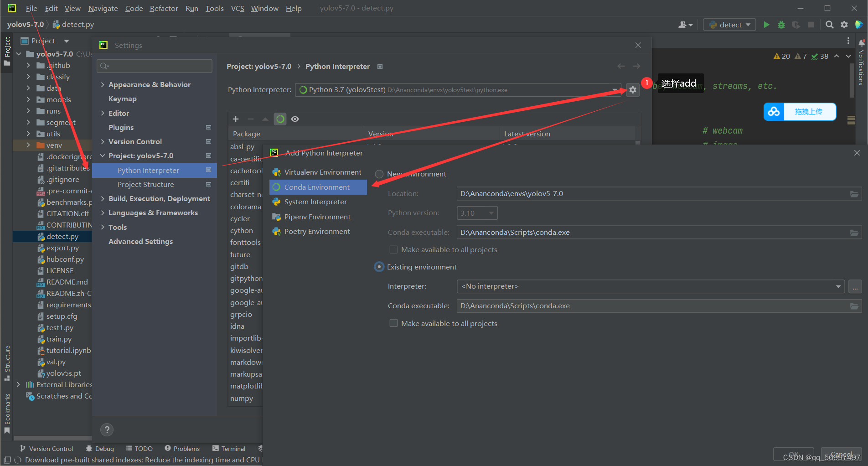The height and width of the screenshot is (466, 868).
Task: Open the Navigate menu
Action: (x=103, y=8)
